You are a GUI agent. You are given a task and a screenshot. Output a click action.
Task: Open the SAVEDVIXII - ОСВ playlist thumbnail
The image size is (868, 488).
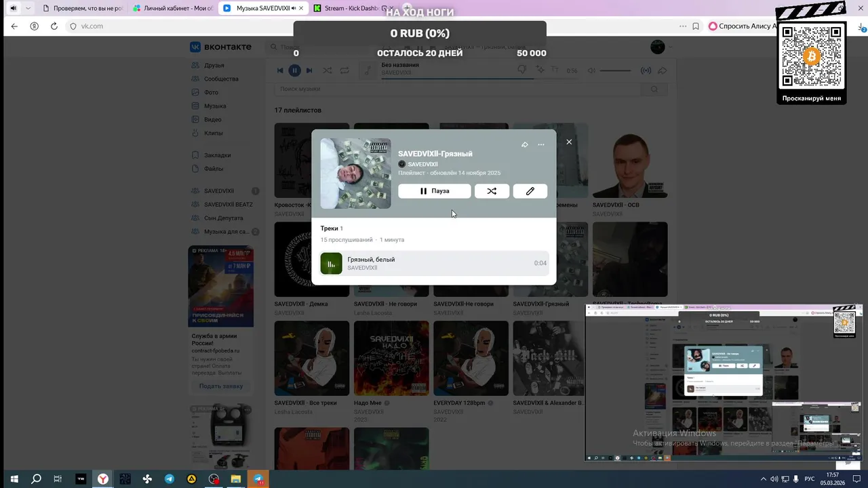pos(630,161)
